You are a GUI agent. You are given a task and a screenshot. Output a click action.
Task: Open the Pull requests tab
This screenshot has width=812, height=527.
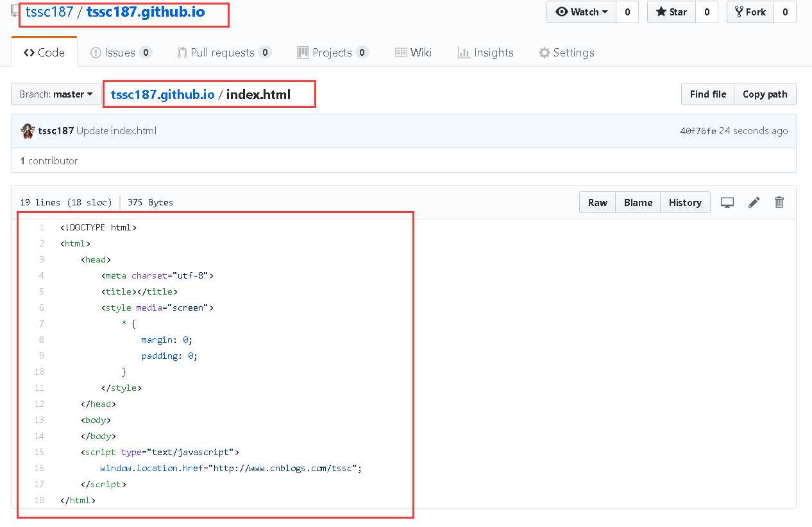tap(224, 53)
